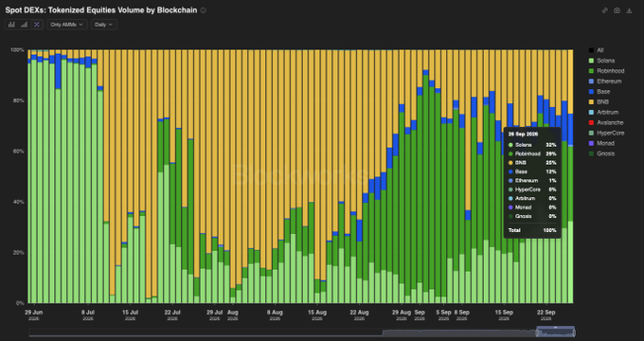Click the right handle of range slider
This screenshot has width=644, height=341.
[x=574, y=332]
